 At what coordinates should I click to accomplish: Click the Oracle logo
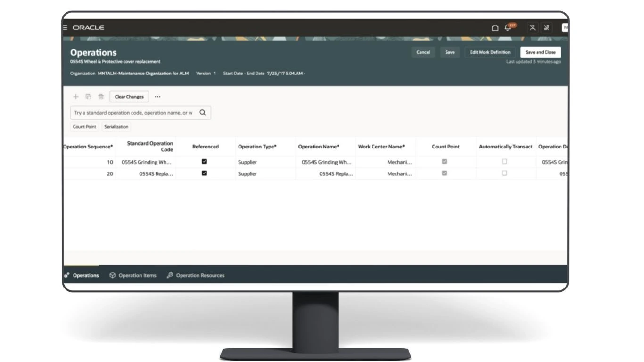pos(88,28)
